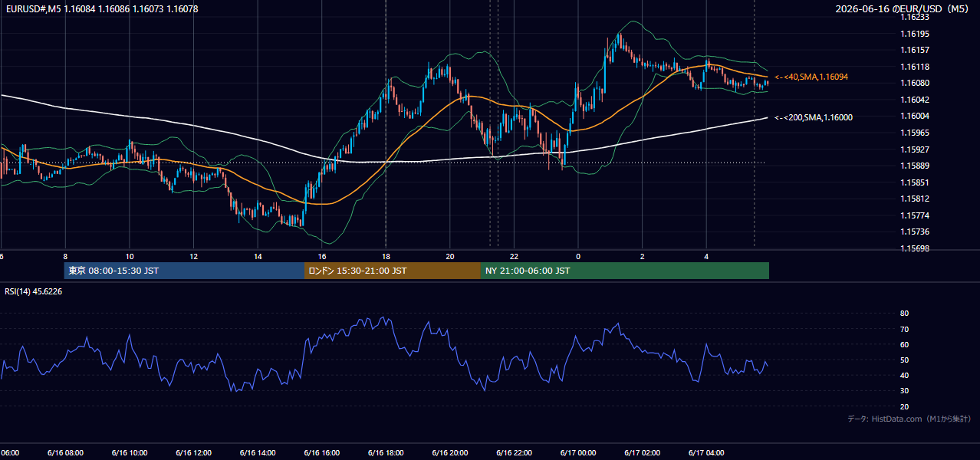Click price axis value 1.16118
The image size is (980, 460).
coord(915,67)
